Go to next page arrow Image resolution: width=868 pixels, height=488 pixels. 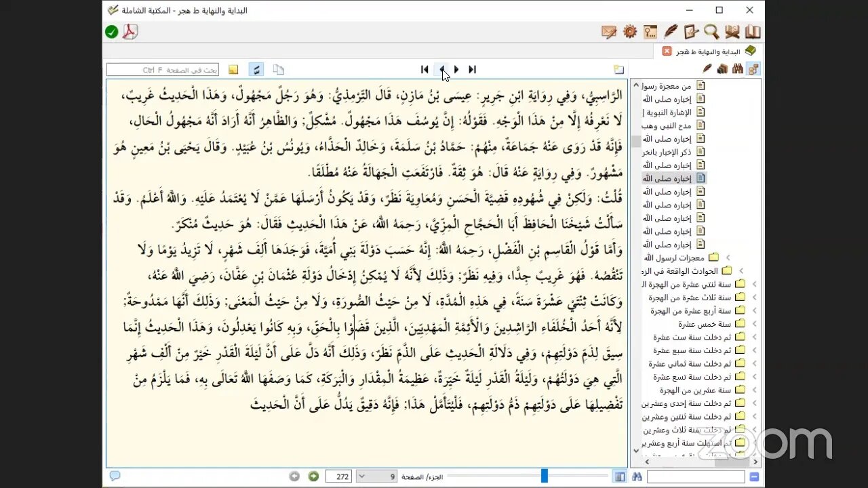(456, 69)
